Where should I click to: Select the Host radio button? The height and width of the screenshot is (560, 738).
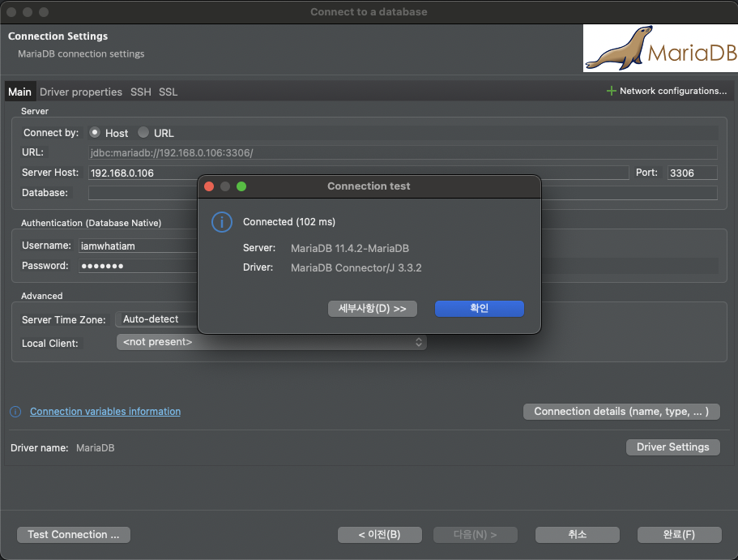(95, 132)
